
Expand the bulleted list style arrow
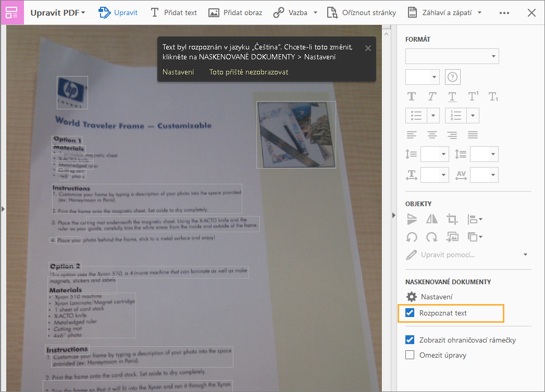click(433, 115)
